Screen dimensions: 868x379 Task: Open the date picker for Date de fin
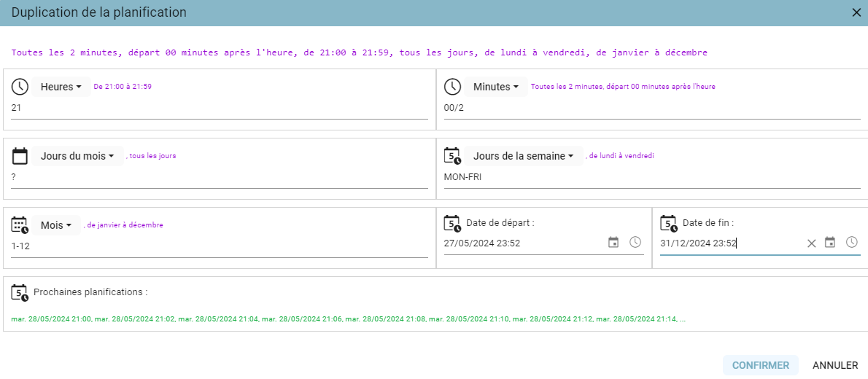[x=830, y=242]
